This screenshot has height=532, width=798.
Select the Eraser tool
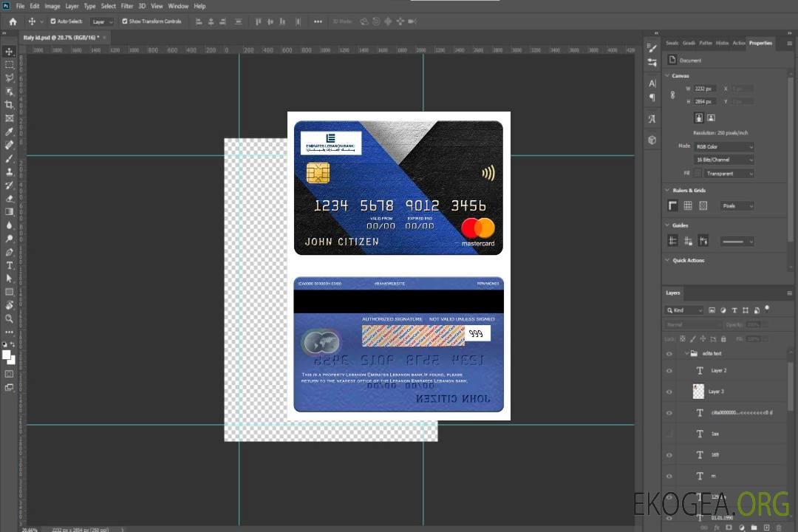[x=9, y=199]
